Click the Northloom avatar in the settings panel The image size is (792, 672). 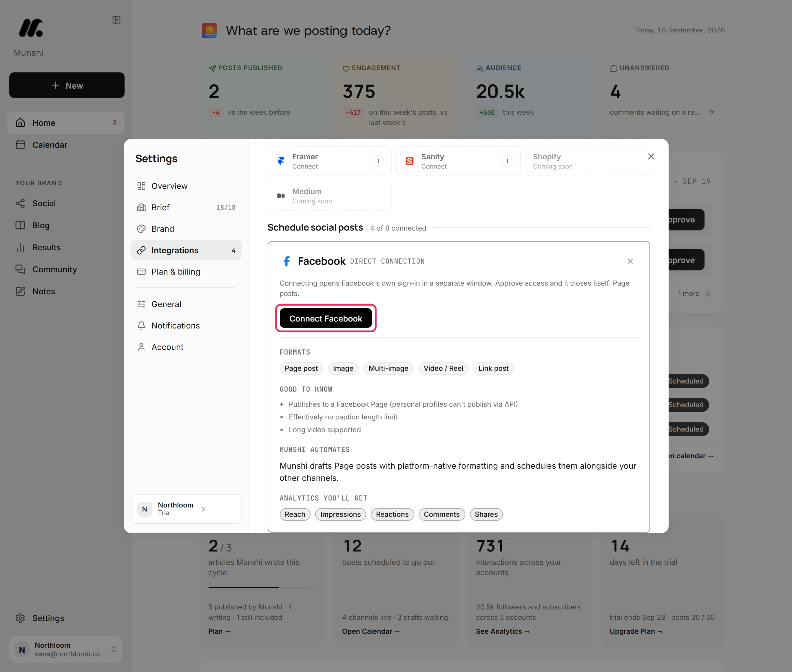click(x=145, y=509)
